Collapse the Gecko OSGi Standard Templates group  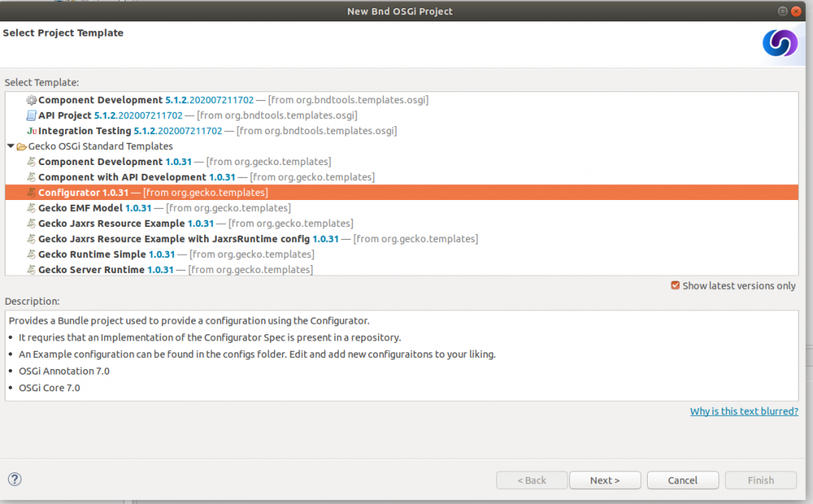[10, 146]
